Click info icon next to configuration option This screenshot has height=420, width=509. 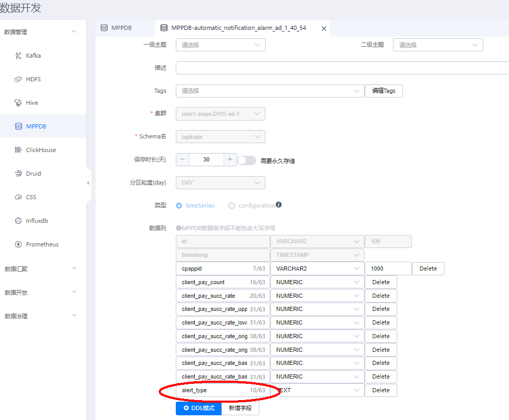[279, 205]
